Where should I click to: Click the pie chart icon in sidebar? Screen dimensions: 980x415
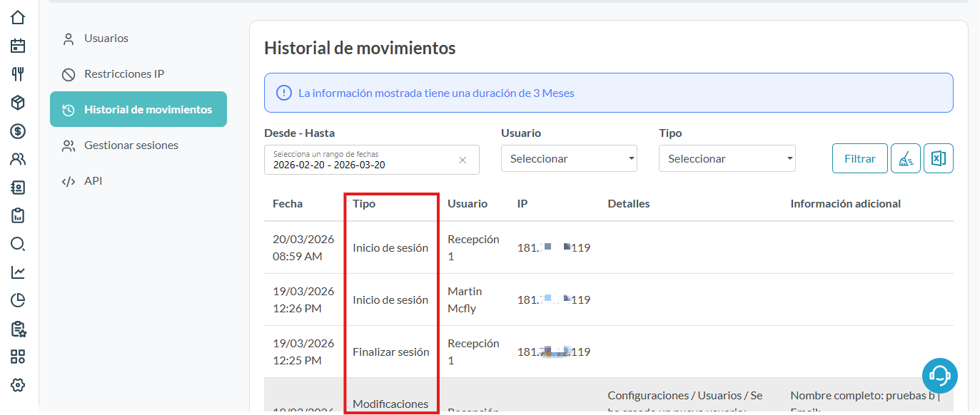(18, 300)
